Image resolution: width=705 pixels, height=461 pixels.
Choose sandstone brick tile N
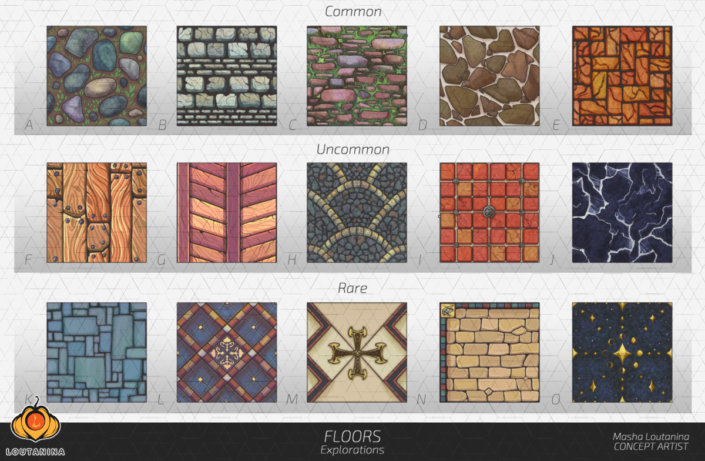click(489, 352)
